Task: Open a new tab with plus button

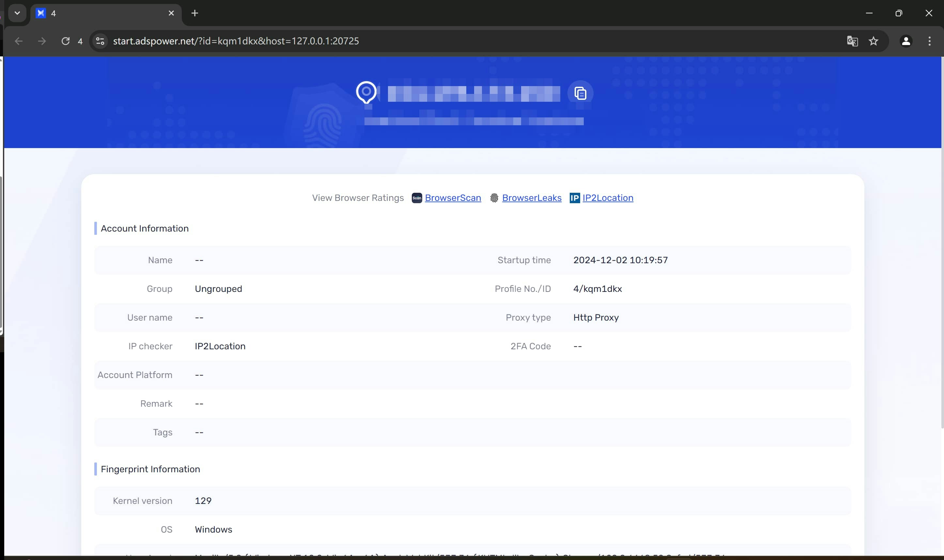Action: pyautogui.click(x=194, y=14)
